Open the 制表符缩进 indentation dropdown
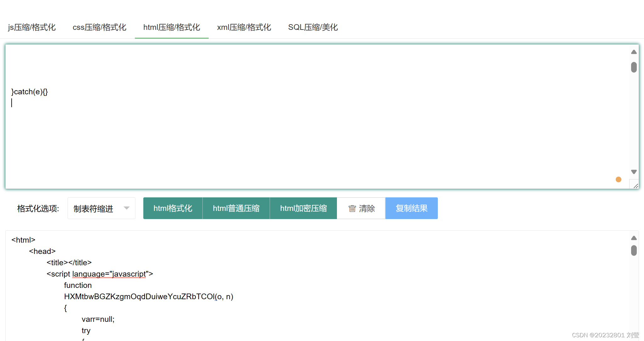 pyautogui.click(x=102, y=208)
